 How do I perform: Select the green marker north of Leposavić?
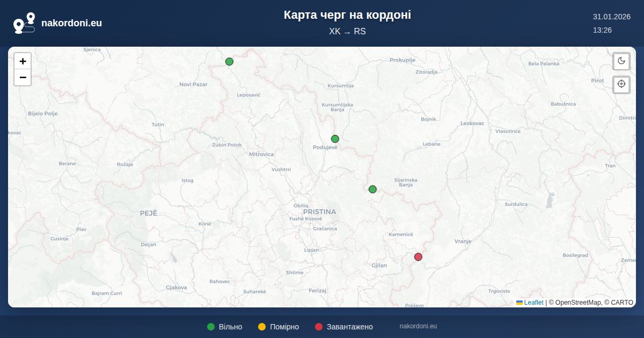[x=229, y=62]
